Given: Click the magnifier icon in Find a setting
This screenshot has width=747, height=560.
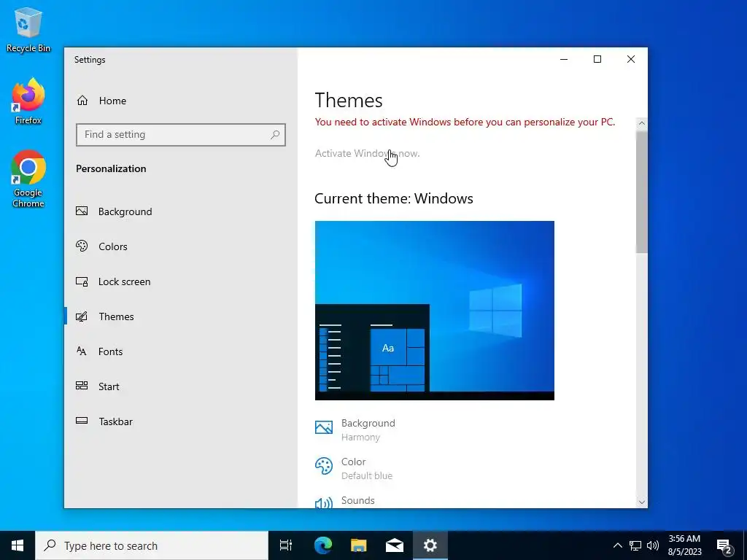Looking at the screenshot, I should point(275,135).
